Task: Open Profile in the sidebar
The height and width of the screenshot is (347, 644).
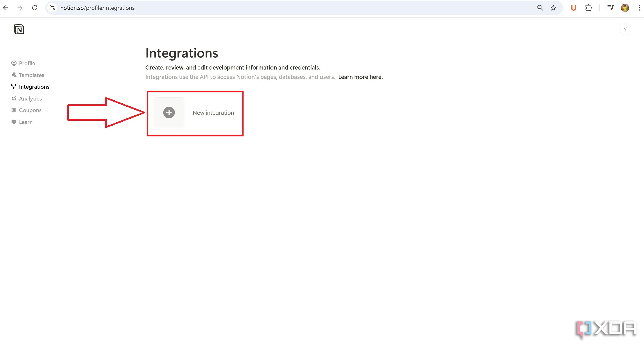Action: pos(23,63)
